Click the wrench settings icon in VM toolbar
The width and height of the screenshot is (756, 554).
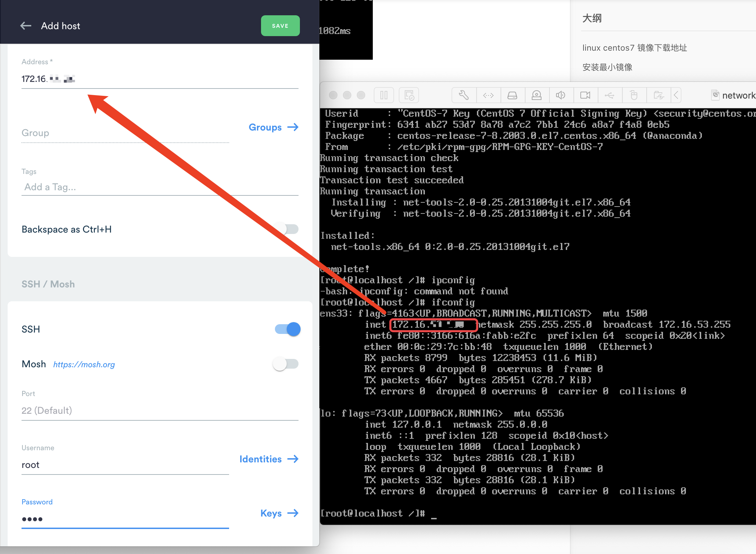pyautogui.click(x=464, y=95)
